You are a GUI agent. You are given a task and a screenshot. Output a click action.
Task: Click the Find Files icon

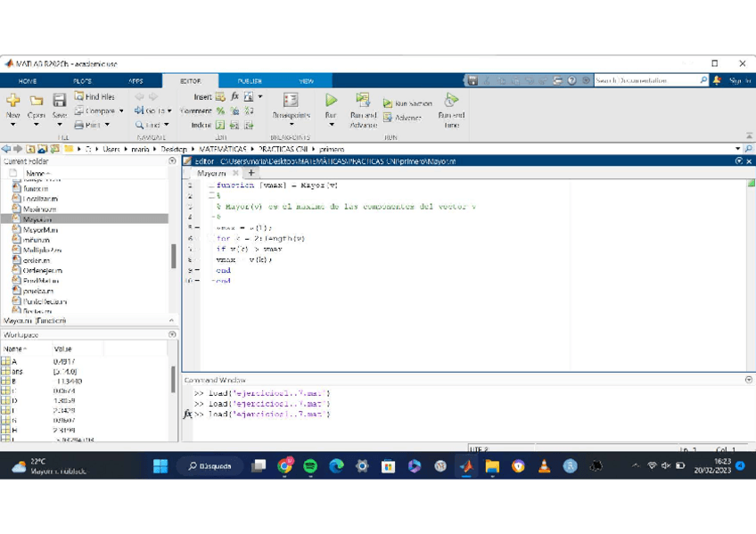tap(94, 96)
